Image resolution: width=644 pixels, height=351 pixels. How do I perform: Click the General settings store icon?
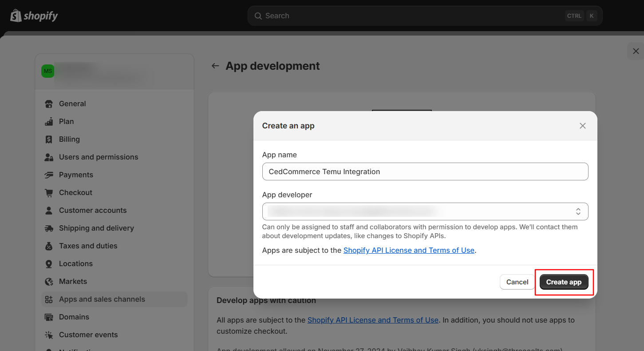(49, 104)
